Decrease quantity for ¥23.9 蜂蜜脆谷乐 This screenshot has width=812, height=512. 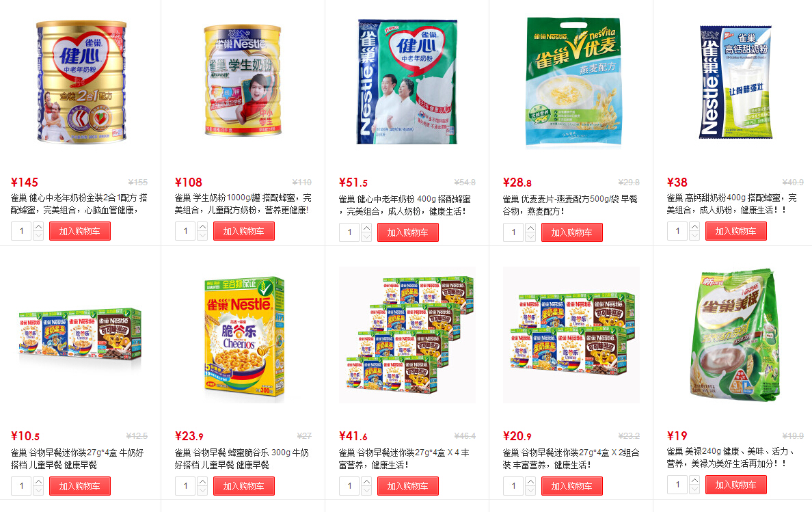[202, 490]
